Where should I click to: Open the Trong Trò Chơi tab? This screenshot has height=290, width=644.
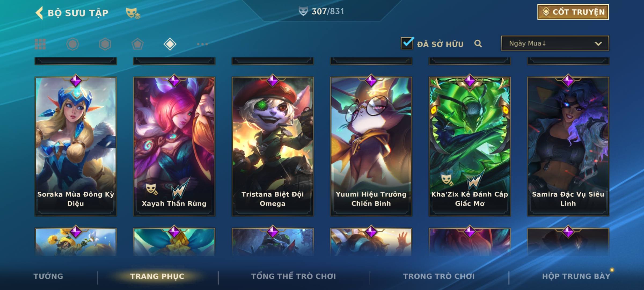coord(439,276)
